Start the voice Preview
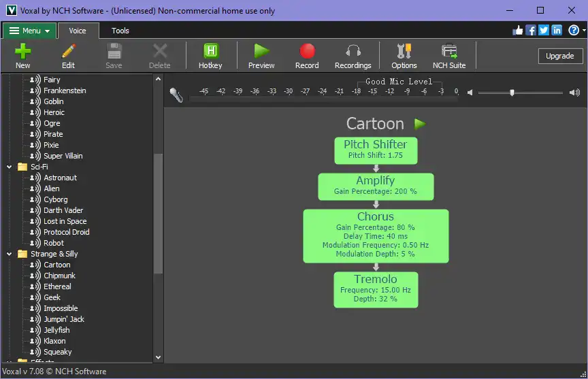 (x=261, y=56)
